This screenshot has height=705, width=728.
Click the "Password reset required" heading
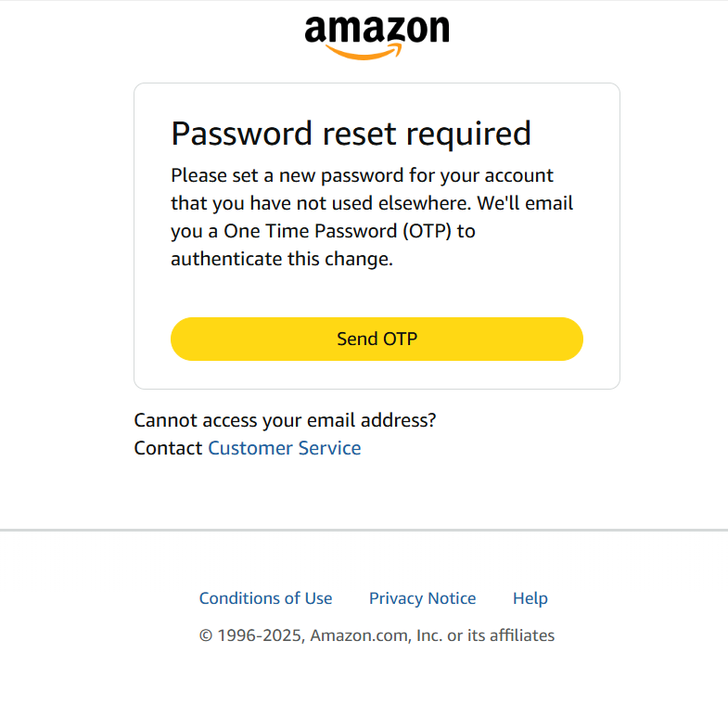351,134
